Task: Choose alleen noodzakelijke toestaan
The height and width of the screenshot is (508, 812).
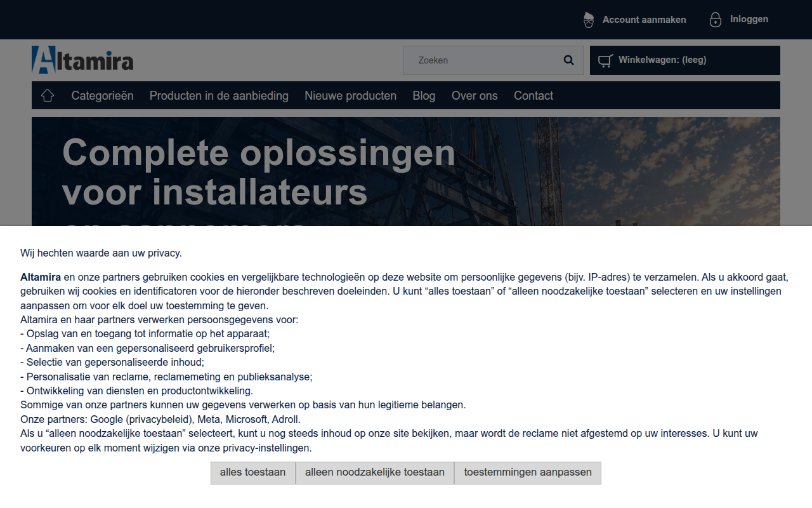Action: (375, 472)
